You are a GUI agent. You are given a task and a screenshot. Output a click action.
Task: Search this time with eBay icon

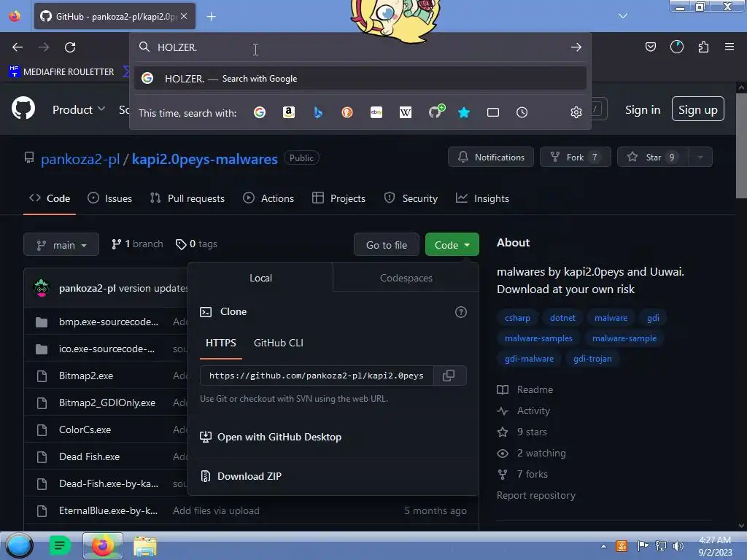(376, 112)
